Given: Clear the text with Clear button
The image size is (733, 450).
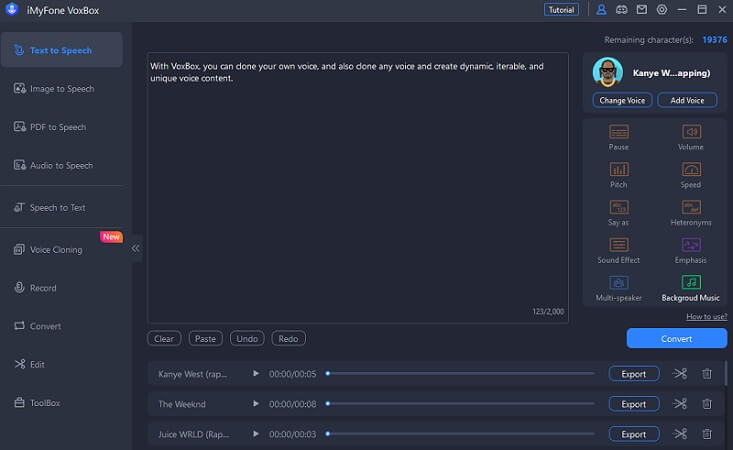Looking at the screenshot, I should (x=164, y=339).
